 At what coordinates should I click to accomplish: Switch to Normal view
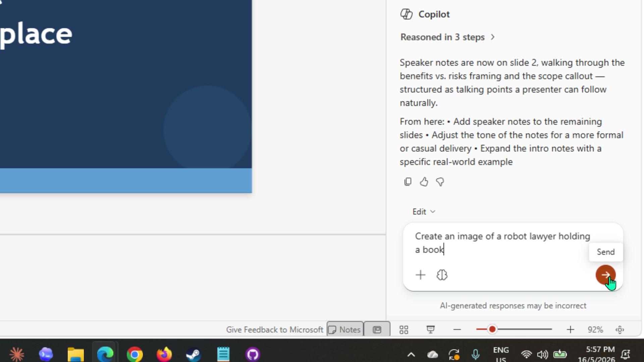pyautogui.click(x=377, y=329)
